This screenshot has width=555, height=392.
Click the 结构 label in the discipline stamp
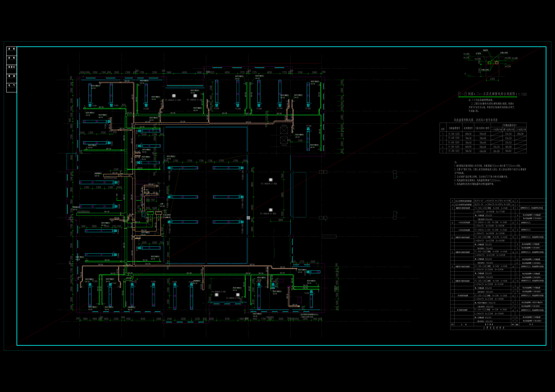tap(12, 58)
